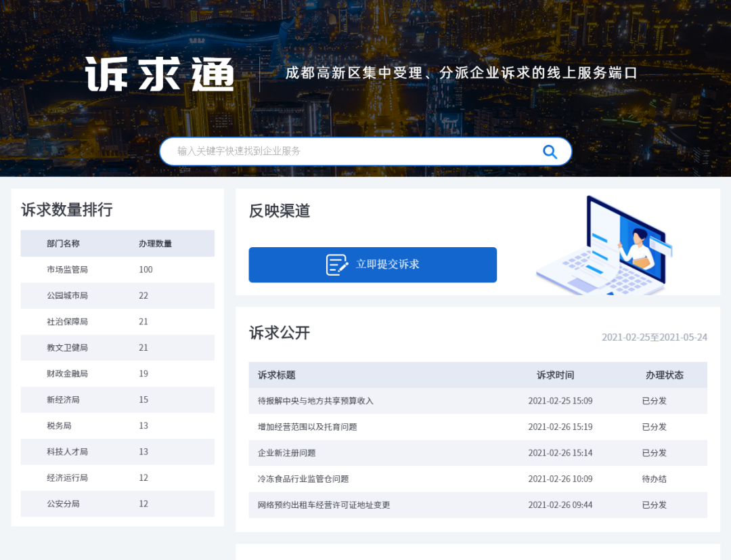Select the 公安分局 row
This screenshot has height=560, width=731.
(118, 504)
